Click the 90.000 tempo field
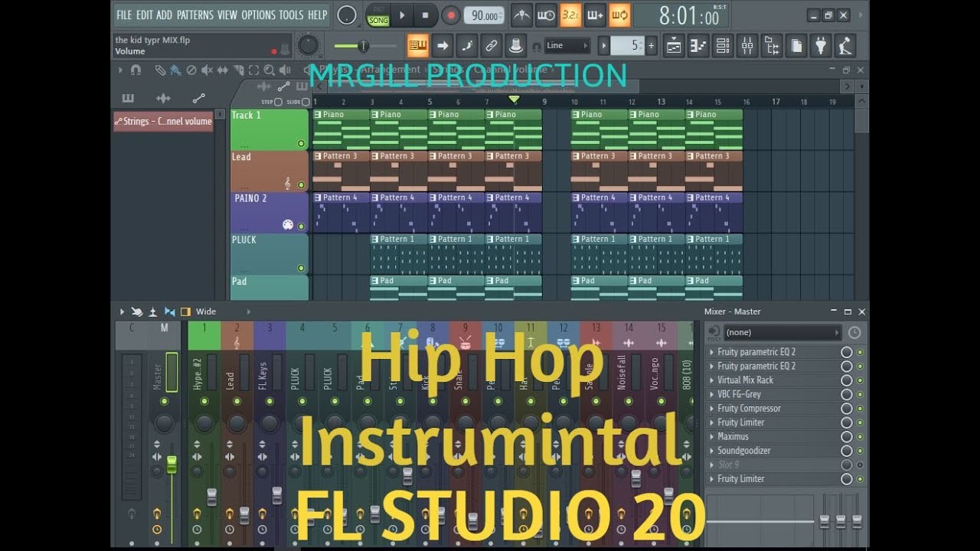980x551 pixels. click(x=484, y=15)
